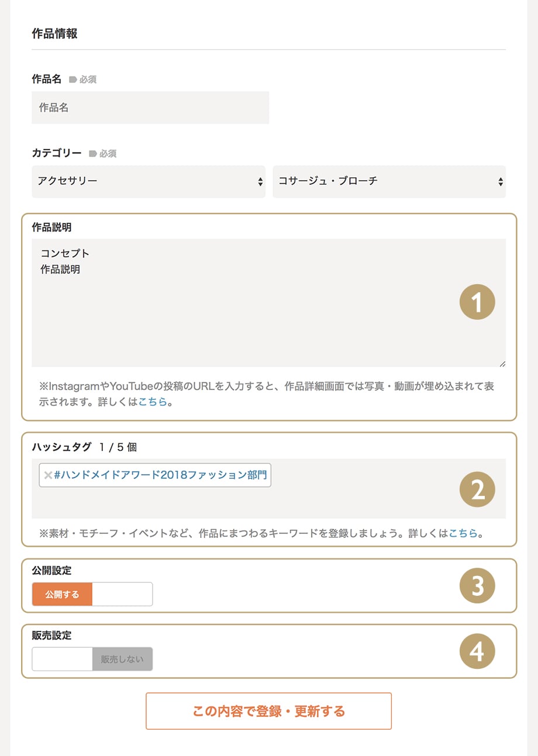Click the numbered circle badge 2
Image resolution: width=538 pixels, height=756 pixels.
click(x=477, y=489)
